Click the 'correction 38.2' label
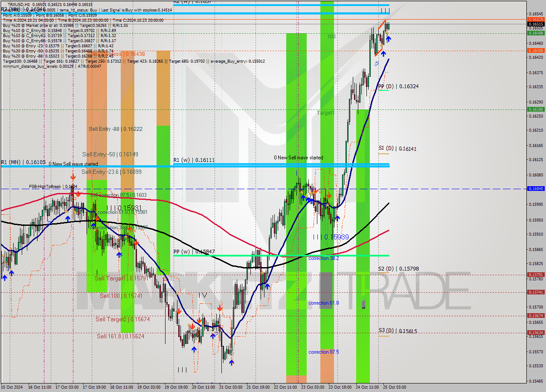Screen dimensions: 546x392 323,258
